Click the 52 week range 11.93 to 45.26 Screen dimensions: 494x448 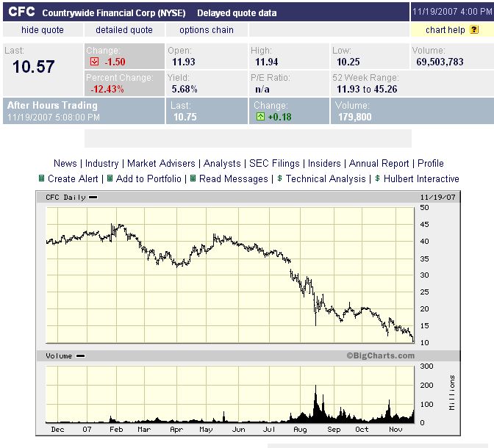coord(367,89)
